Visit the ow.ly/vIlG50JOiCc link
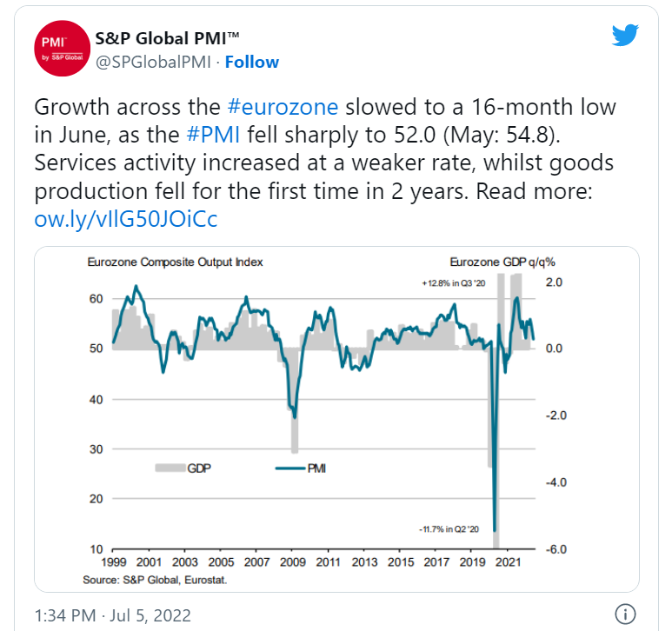The image size is (672, 631). coord(126,219)
